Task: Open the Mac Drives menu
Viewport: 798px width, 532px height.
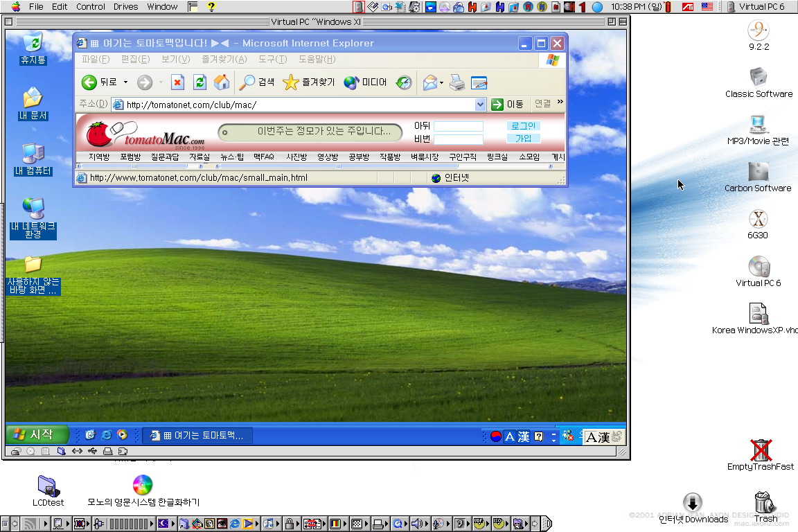Action: click(125, 6)
